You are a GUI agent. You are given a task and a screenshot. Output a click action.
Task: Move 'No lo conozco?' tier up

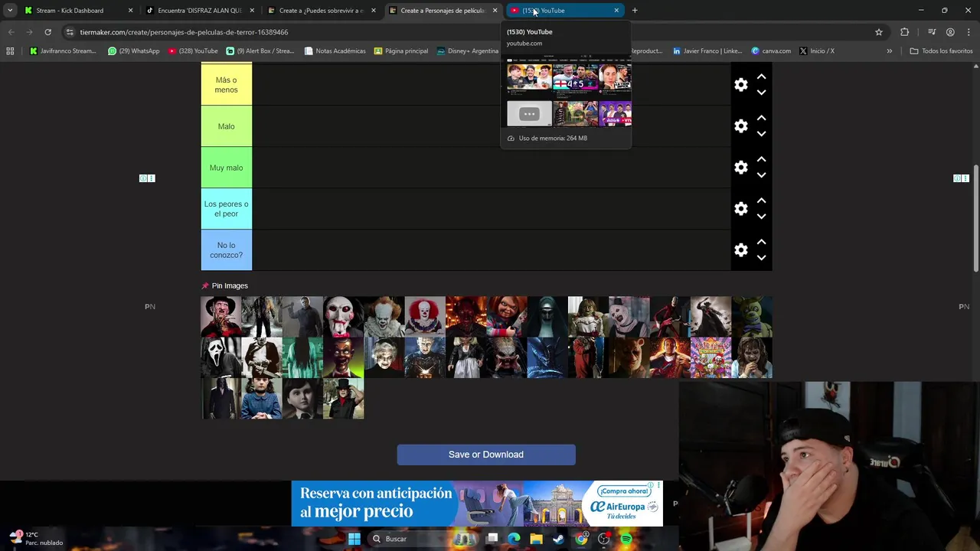[761, 243]
